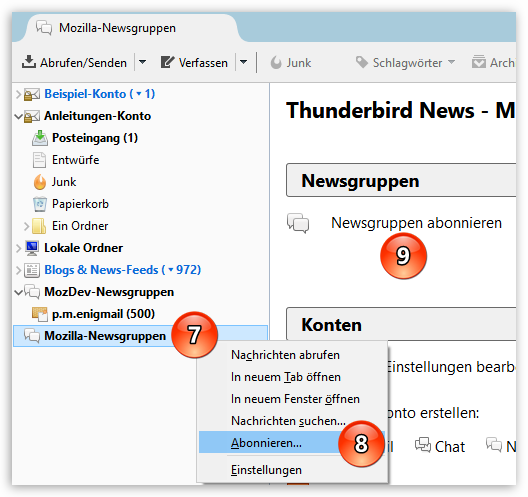Click the Abrufen/Senden download icon
Screen dimensions: 528x497
(29, 62)
